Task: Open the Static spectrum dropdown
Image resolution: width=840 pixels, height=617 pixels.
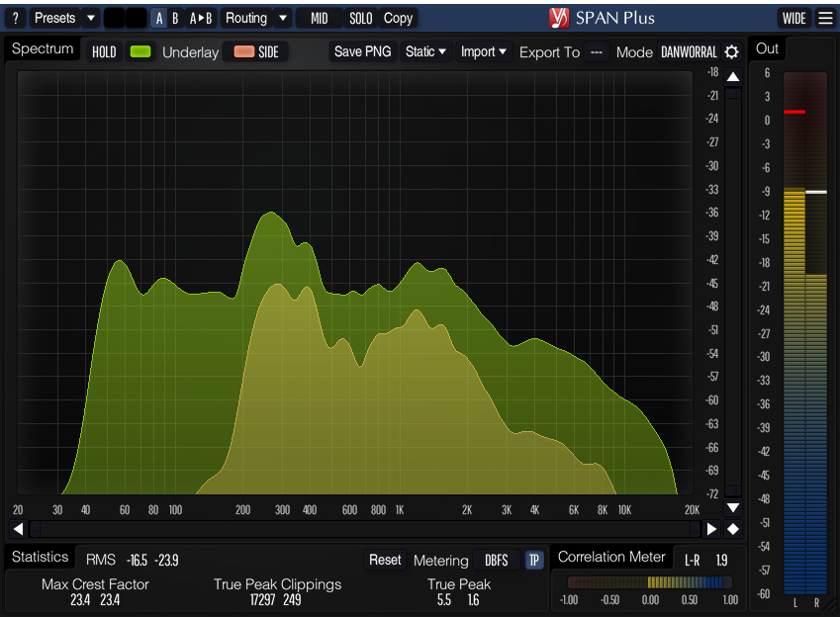Action: tap(425, 51)
